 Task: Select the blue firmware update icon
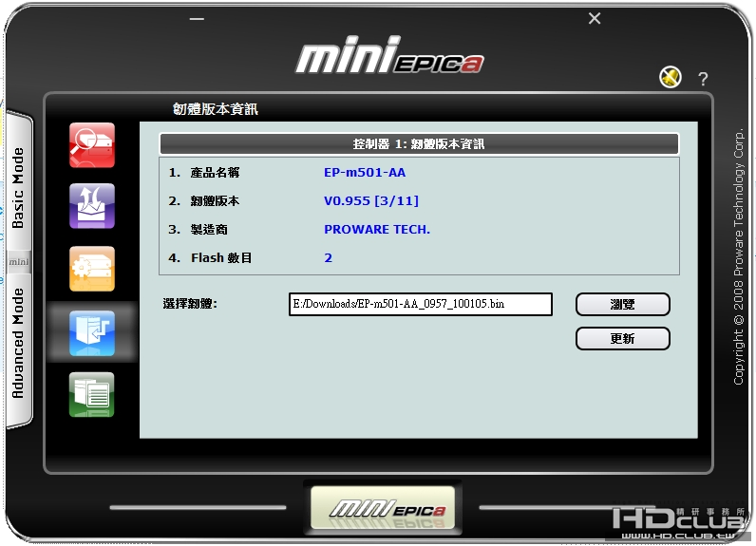pyautogui.click(x=92, y=333)
